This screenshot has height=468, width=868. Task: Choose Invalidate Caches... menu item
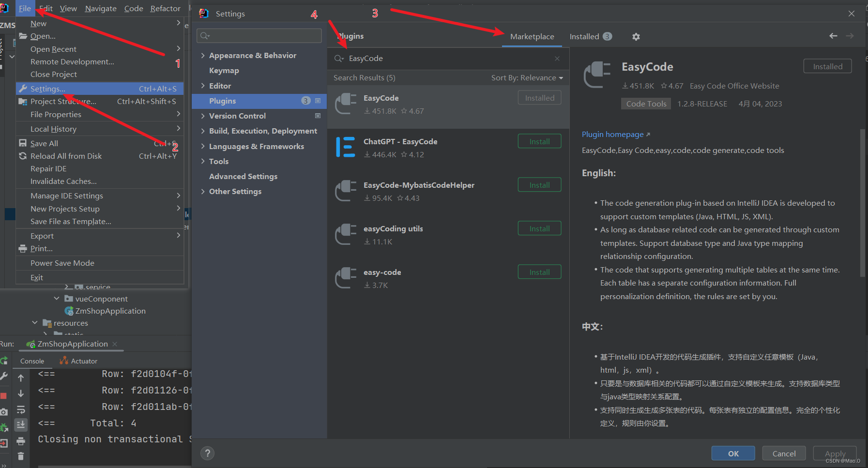100,181
